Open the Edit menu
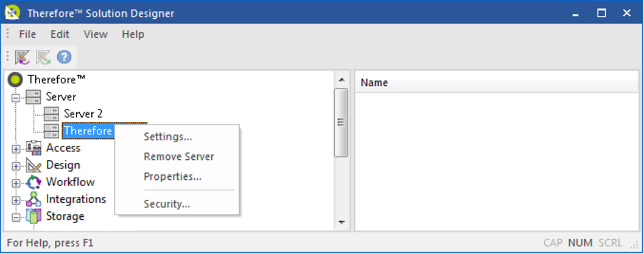The height and width of the screenshot is (254, 644). (60, 34)
